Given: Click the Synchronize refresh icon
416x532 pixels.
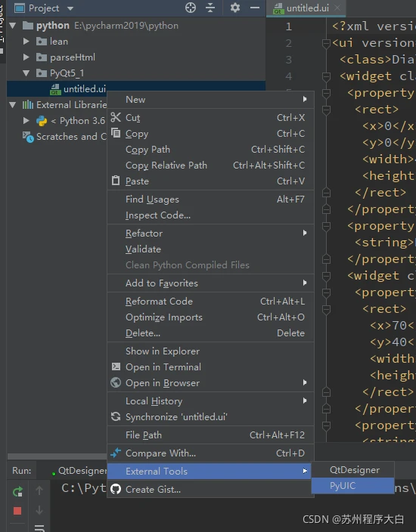Looking at the screenshot, I should [116, 416].
